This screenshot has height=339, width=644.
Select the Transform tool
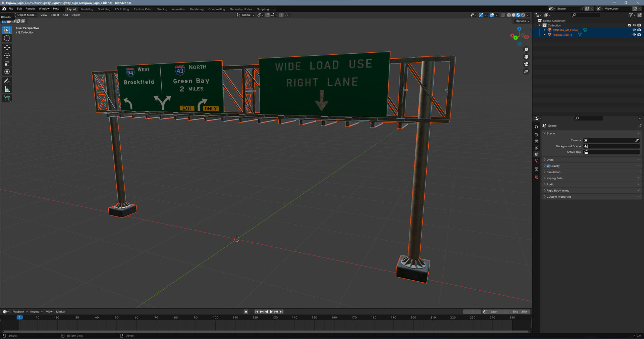(x=7, y=71)
